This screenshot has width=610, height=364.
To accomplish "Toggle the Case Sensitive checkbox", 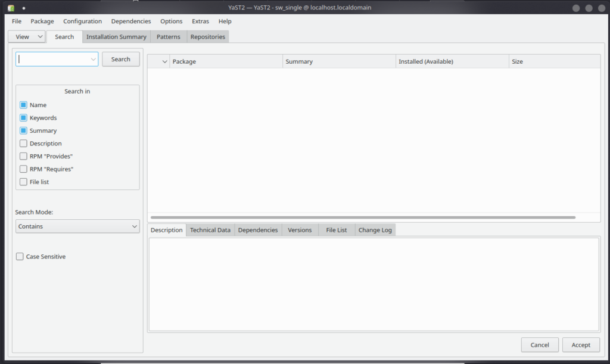I will coord(20,257).
